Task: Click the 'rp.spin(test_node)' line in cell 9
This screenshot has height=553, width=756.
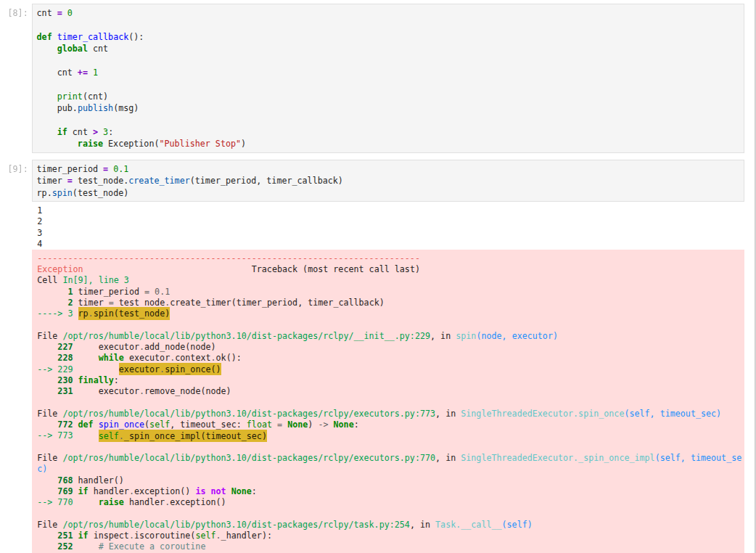Action: point(83,193)
